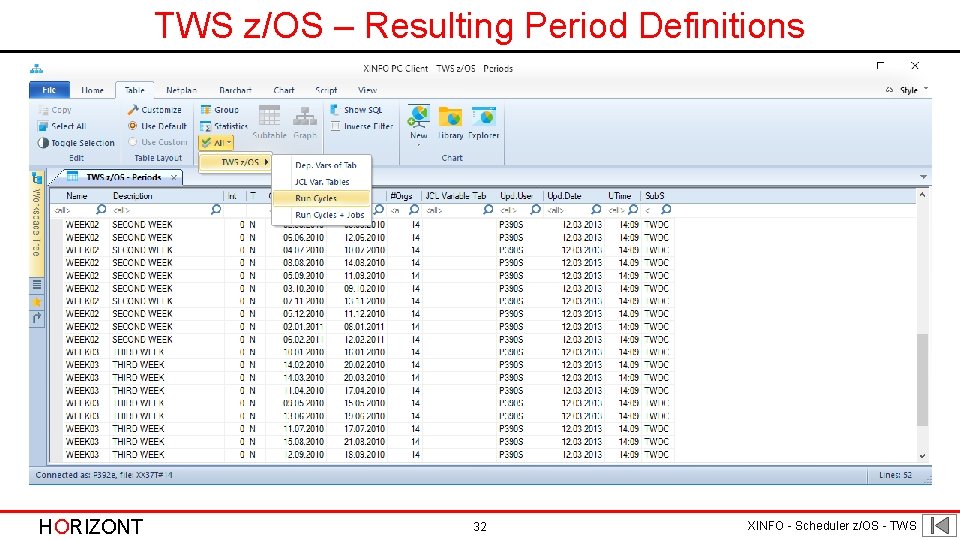Screen dimensions: 960x540
Task: Click the vertical sidebar panel tab
Action: (x=37, y=222)
